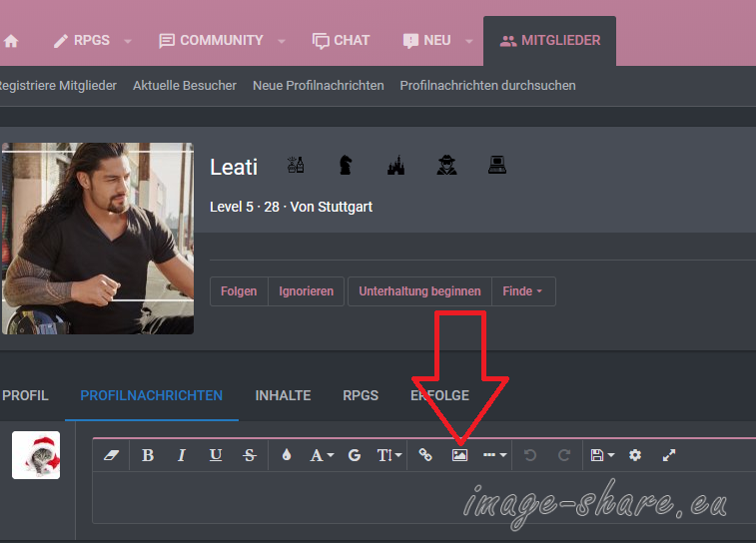Click into the profile message text area
The width and height of the screenshot is (756, 543).
pos(424,497)
